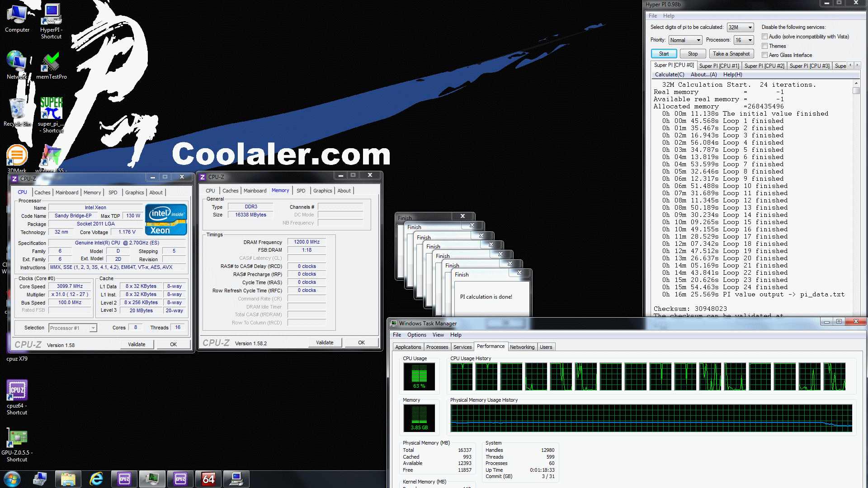Open the SPD tab in the CPU-Z memory window
Viewport: 868px width, 488px height.
point(301,191)
